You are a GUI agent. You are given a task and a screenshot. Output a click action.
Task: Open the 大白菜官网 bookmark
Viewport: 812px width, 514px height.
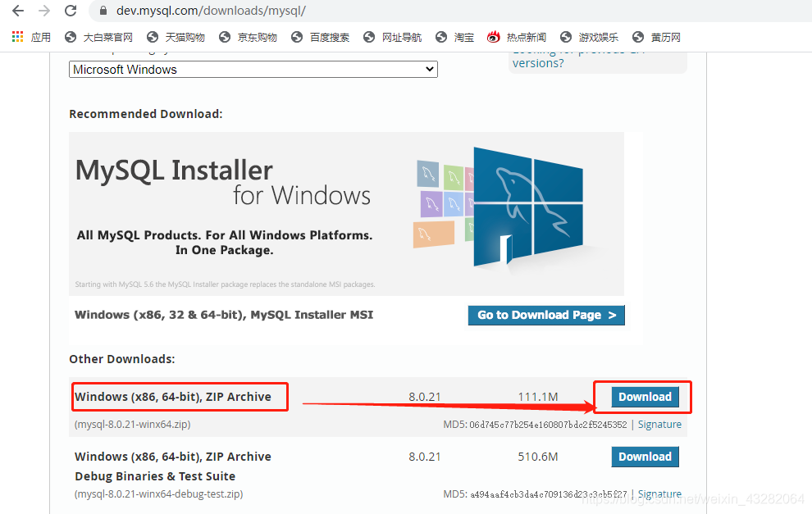[x=98, y=37]
